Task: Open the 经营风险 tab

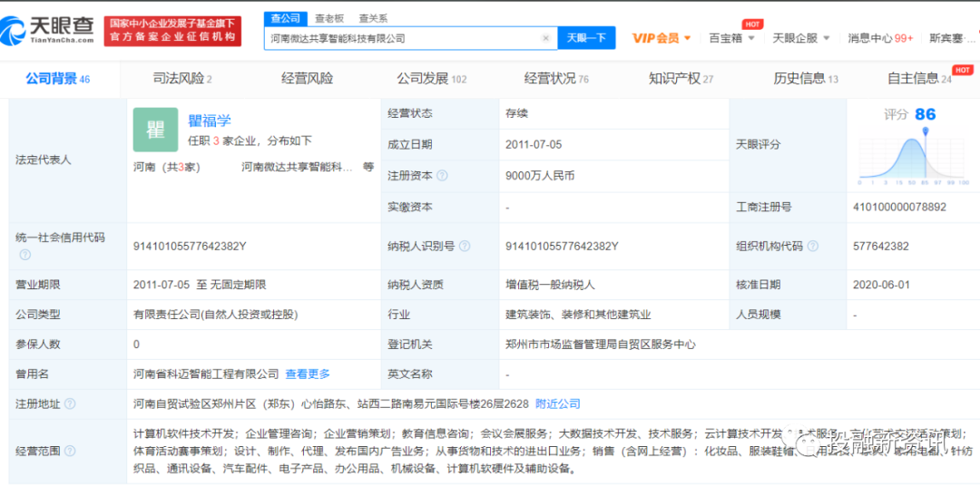Action: [x=307, y=79]
